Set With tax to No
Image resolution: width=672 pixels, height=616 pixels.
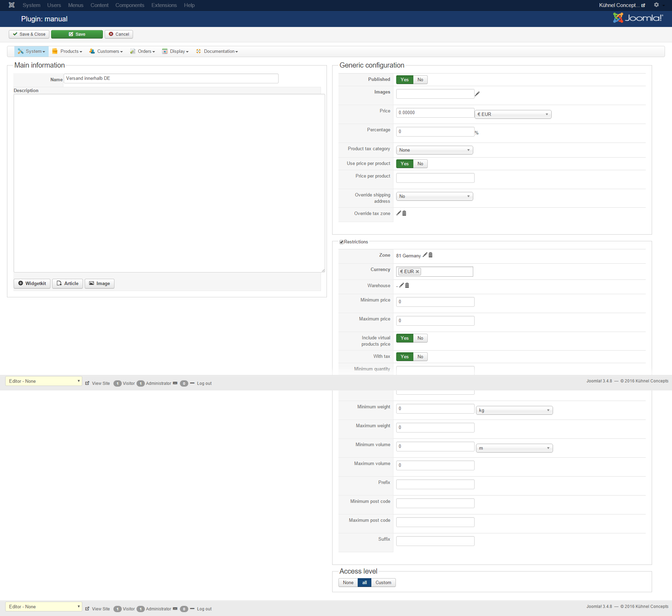click(x=420, y=357)
